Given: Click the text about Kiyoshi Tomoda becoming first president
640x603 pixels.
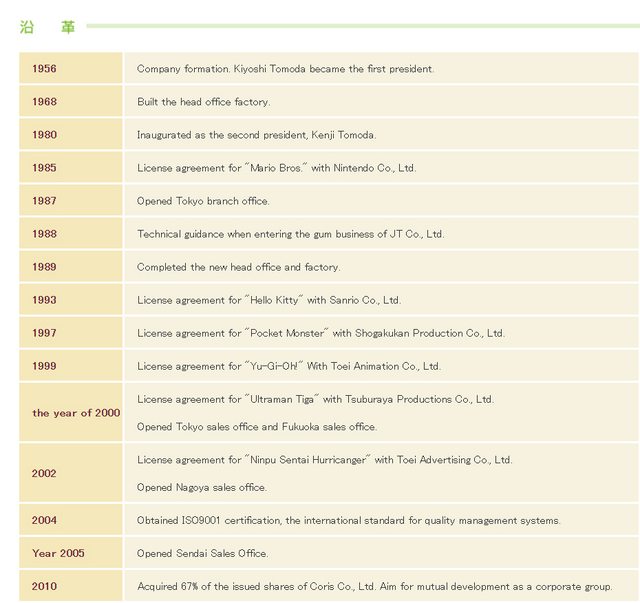Looking at the screenshot, I should (x=285, y=69).
